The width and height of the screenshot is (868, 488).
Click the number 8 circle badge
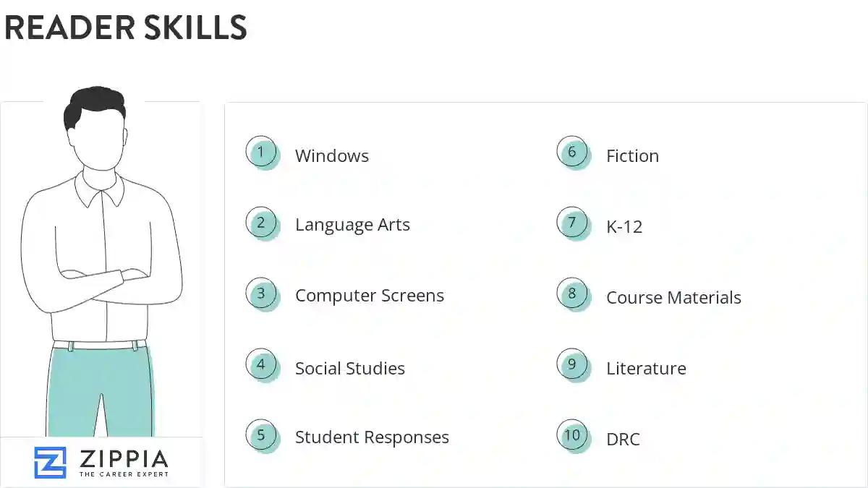point(572,294)
